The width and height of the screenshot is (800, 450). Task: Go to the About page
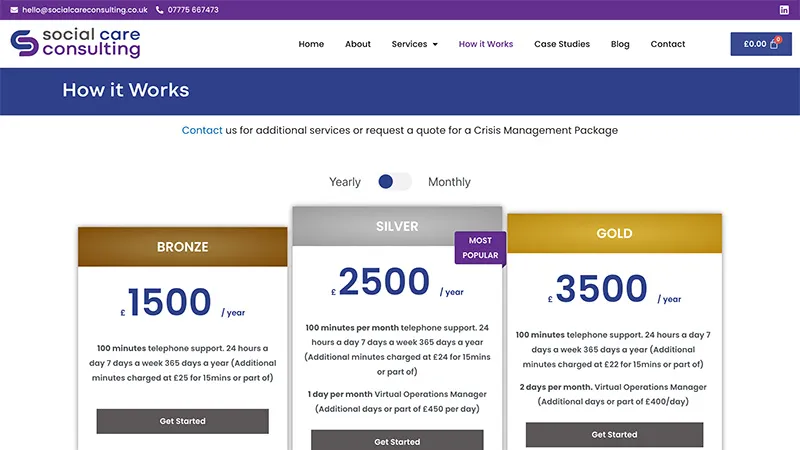(358, 44)
